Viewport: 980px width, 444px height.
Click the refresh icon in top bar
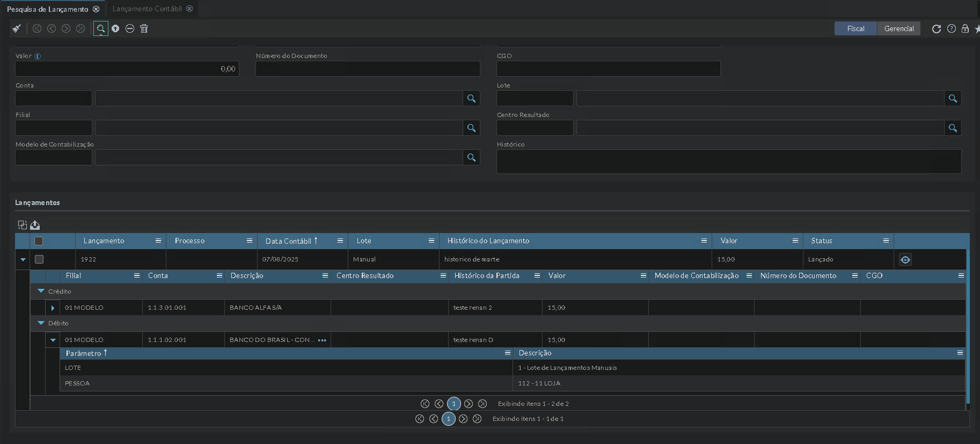(937, 29)
